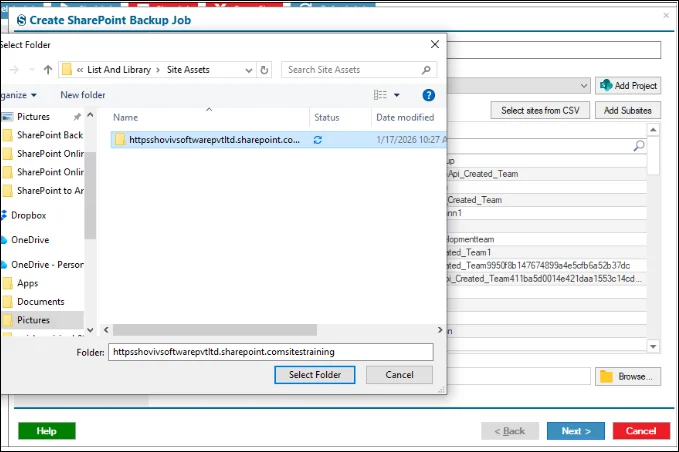
Task: Click grayed Back button
Action: tap(510, 431)
